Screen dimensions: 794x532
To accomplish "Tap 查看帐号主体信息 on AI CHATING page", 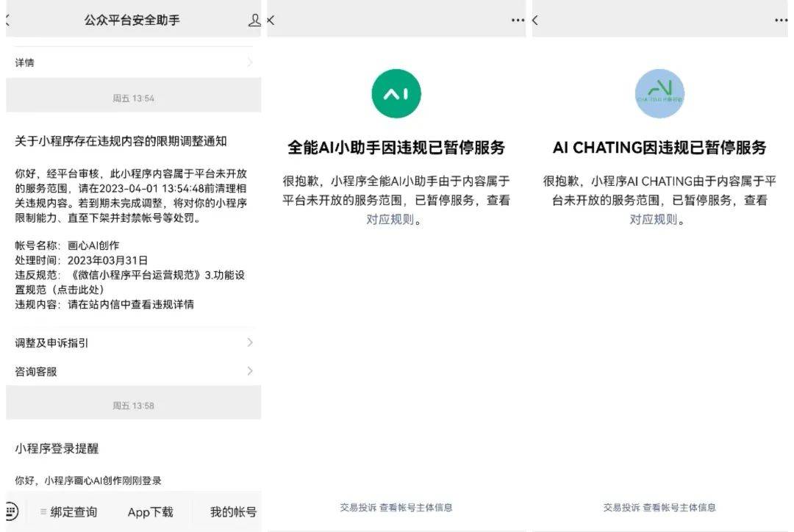I will (x=679, y=507).
